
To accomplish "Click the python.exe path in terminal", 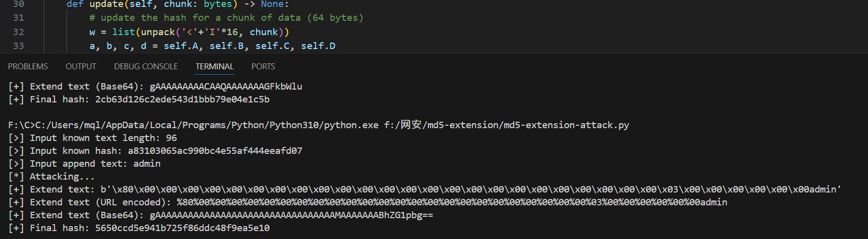I will [207, 125].
